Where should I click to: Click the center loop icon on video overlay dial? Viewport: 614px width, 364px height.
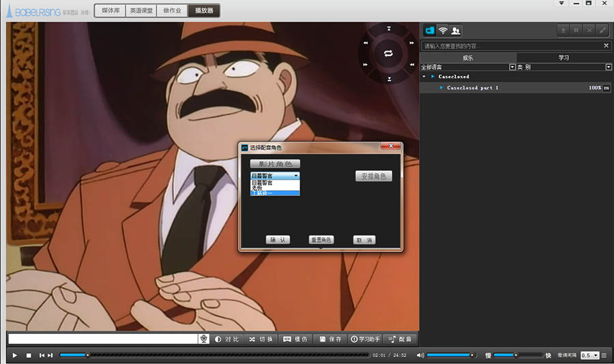[388, 54]
